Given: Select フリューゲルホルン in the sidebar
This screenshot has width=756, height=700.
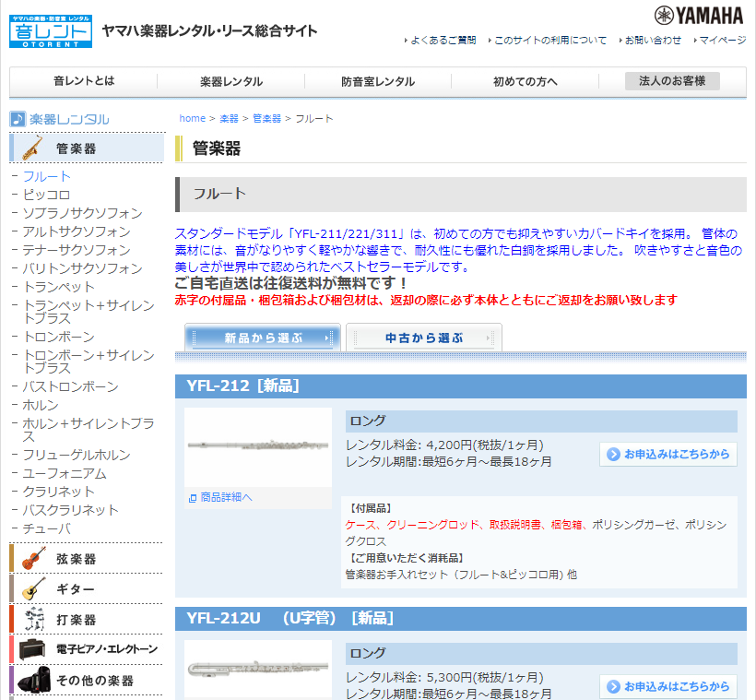Looking at the screenshot, I should tap(77, 455).
